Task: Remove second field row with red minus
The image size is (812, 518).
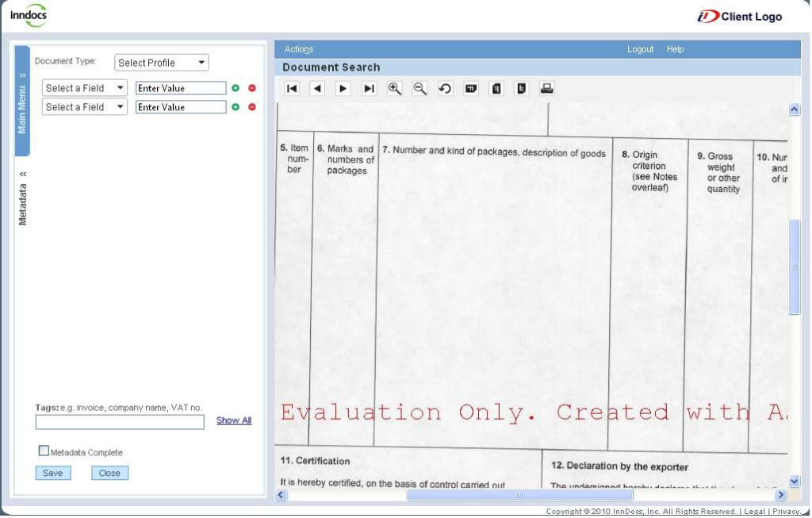Action: [252, 107]
